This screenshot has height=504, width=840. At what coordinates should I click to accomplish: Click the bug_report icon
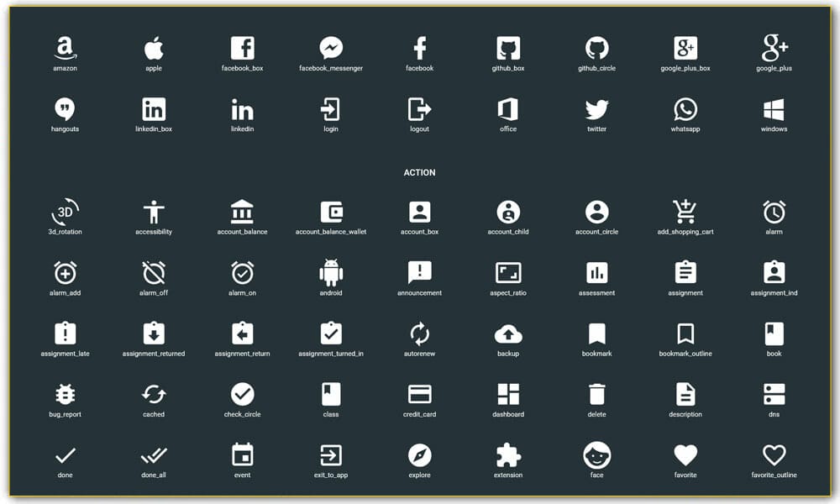click(66, 394)
